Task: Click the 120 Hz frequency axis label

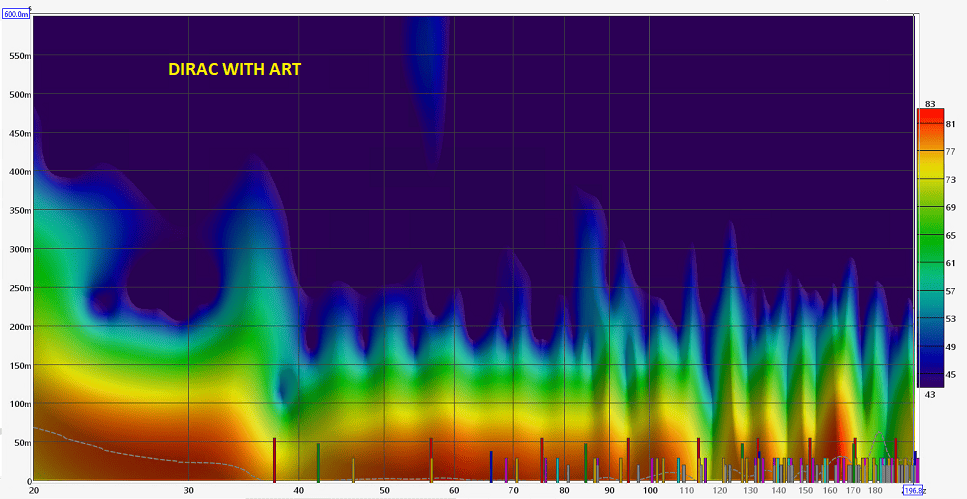Action: [720, 490]
